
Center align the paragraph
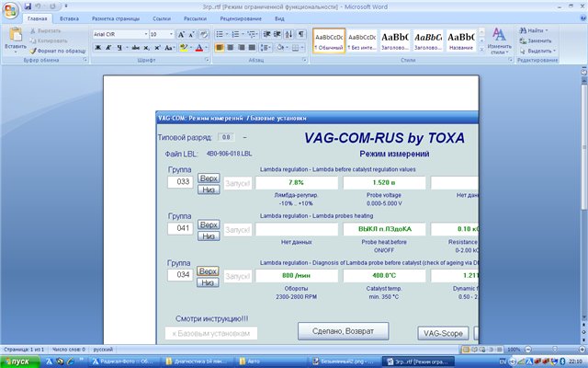pyautogui.click(x=231, y=48)
